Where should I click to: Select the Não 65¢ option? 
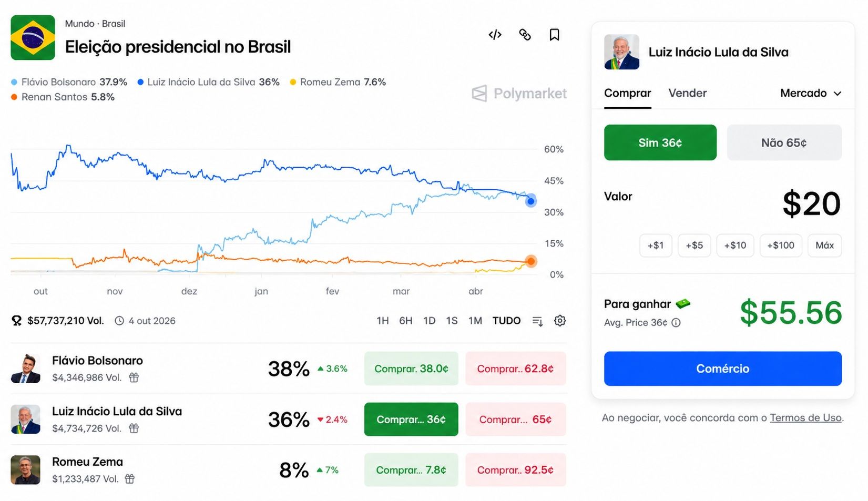pyautogui.click(x=784, y=142)
